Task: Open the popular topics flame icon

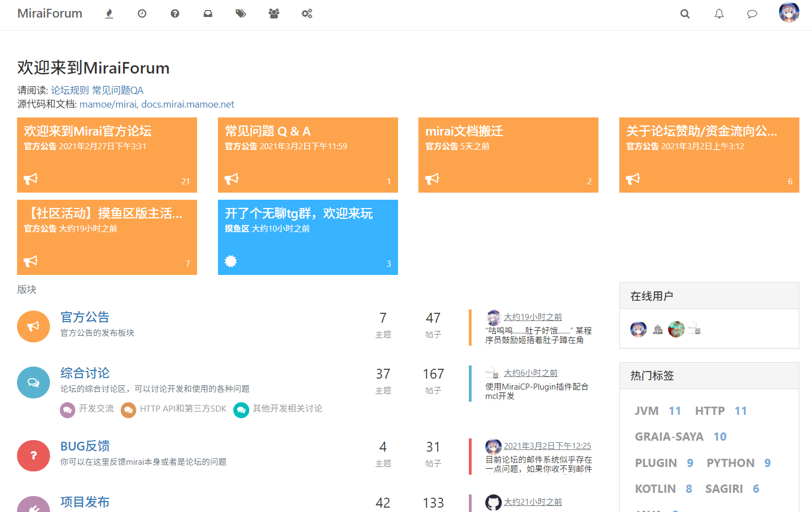Action: [109, 14]
